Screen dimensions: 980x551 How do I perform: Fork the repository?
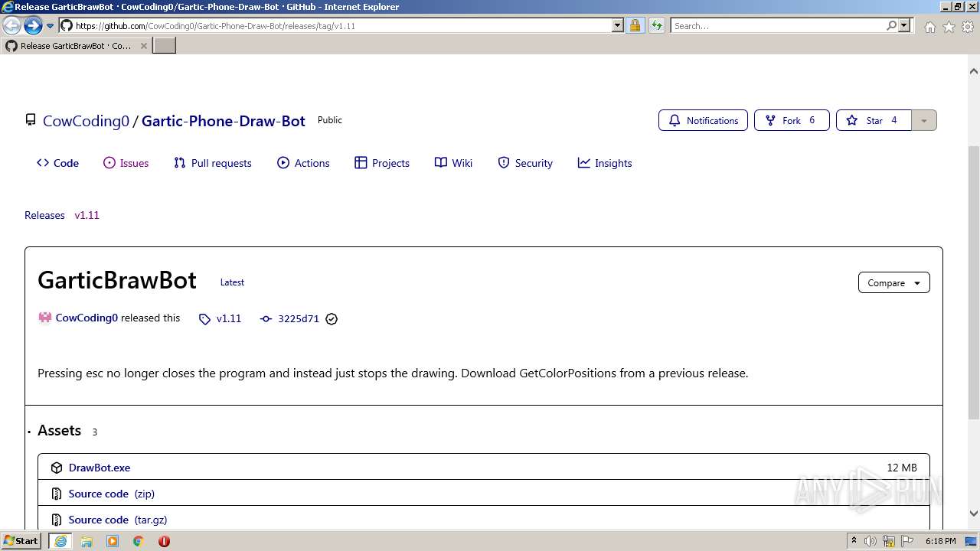tap(792, 120)
